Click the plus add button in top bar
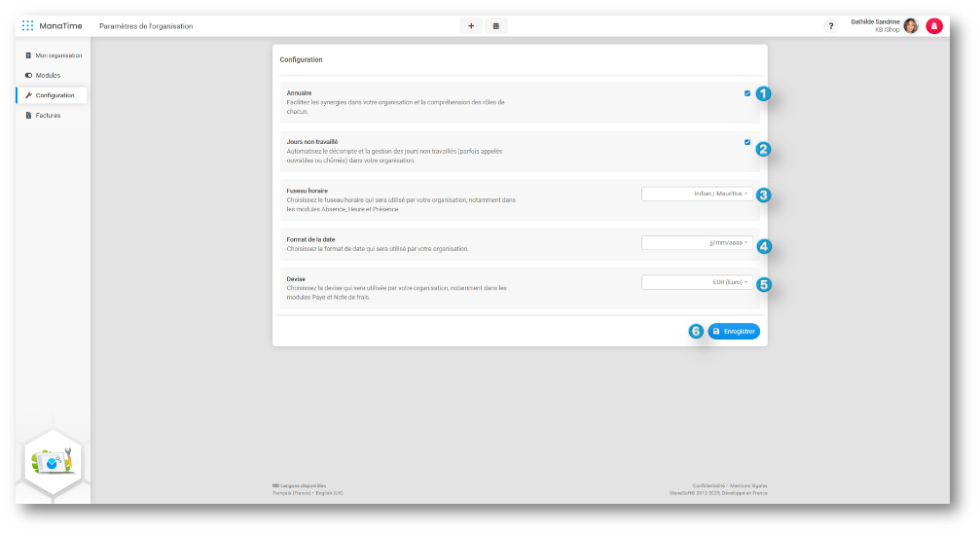 pyautogui.click(x=471, y=26)
